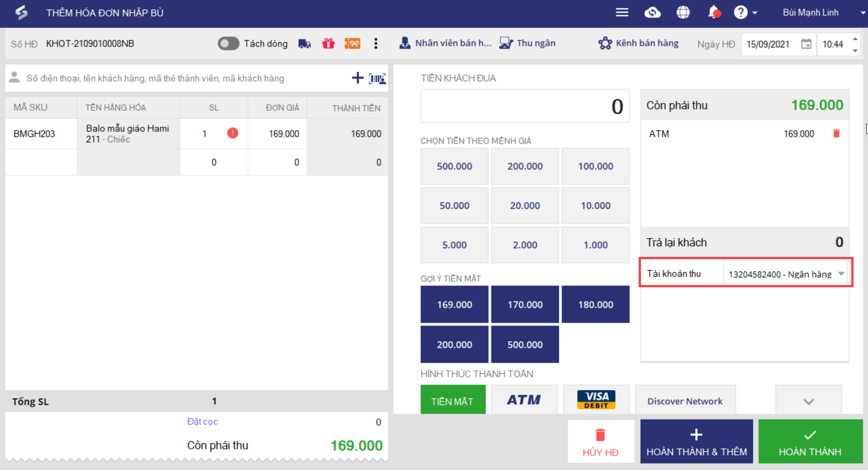The height and width of the screenshot is (470, 868).
Task: Click HOÀN THÀNH & THÊM button
Action: [697, 442]
